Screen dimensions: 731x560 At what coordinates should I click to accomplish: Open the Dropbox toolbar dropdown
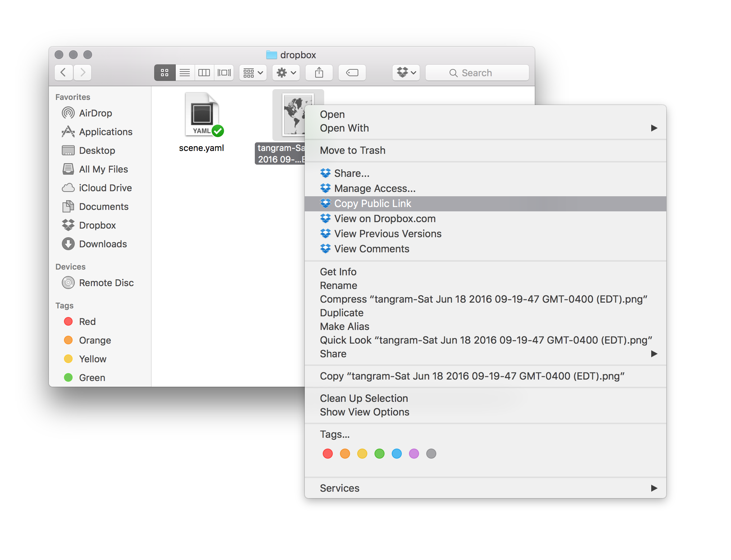406,73
